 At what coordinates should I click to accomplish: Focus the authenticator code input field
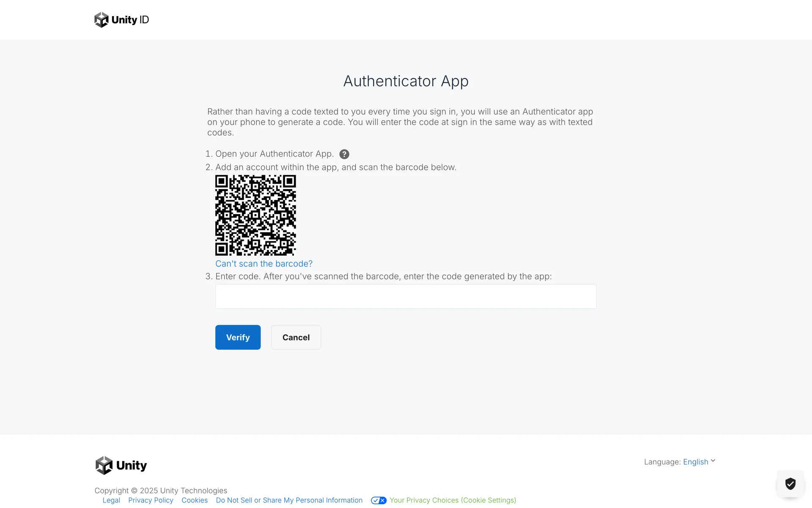[406, 296]
